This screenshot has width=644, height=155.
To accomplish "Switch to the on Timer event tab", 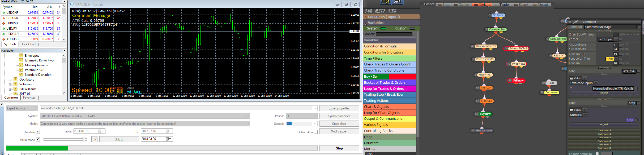I will click(461, 5).
